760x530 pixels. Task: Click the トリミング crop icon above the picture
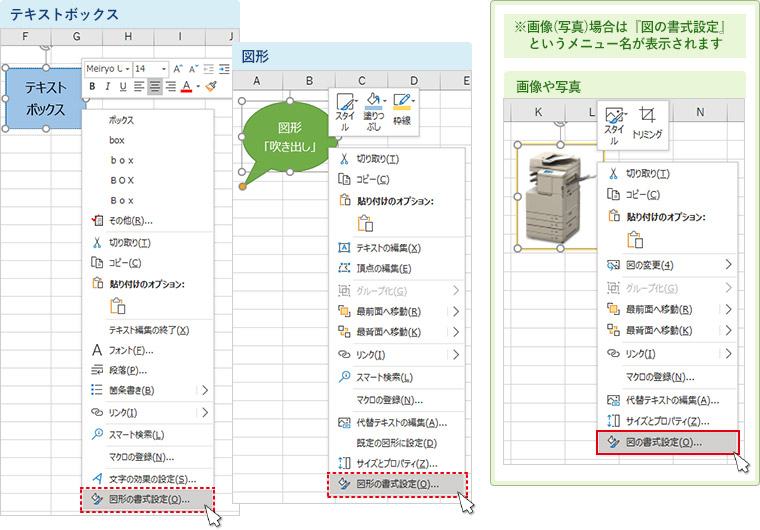click(646, 122)
